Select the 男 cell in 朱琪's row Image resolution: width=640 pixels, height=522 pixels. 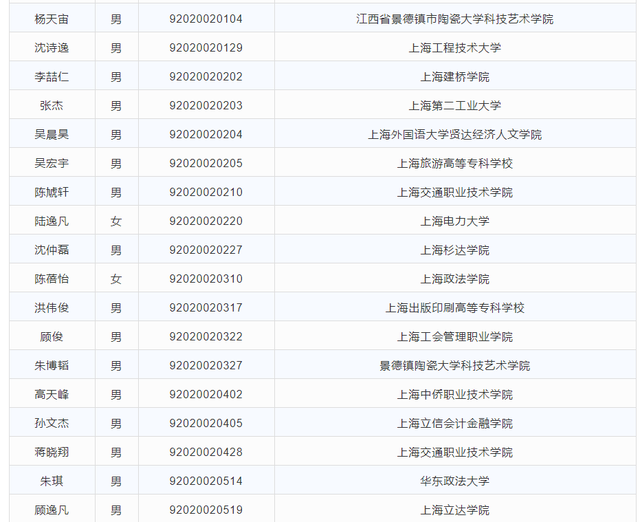(x=116, y=482)
